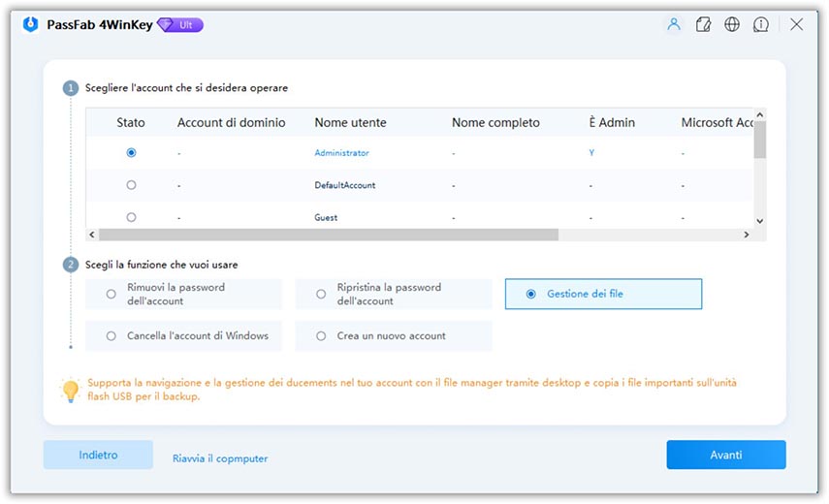829x504 pixels.
Task: Select the Administrator account radio button
Action: pos(131,153)
